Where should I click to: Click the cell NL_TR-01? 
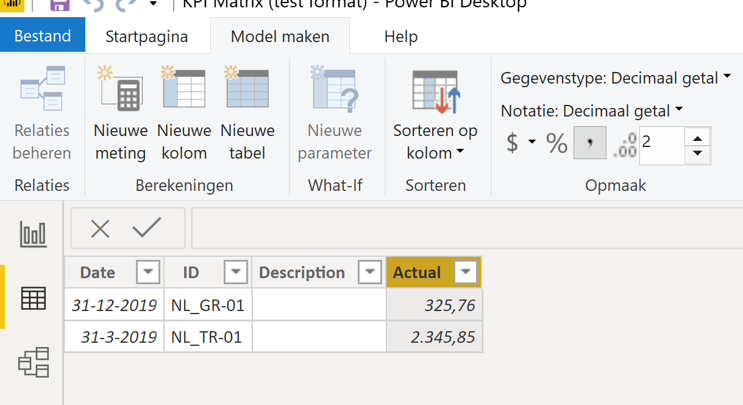coord(206,337)
